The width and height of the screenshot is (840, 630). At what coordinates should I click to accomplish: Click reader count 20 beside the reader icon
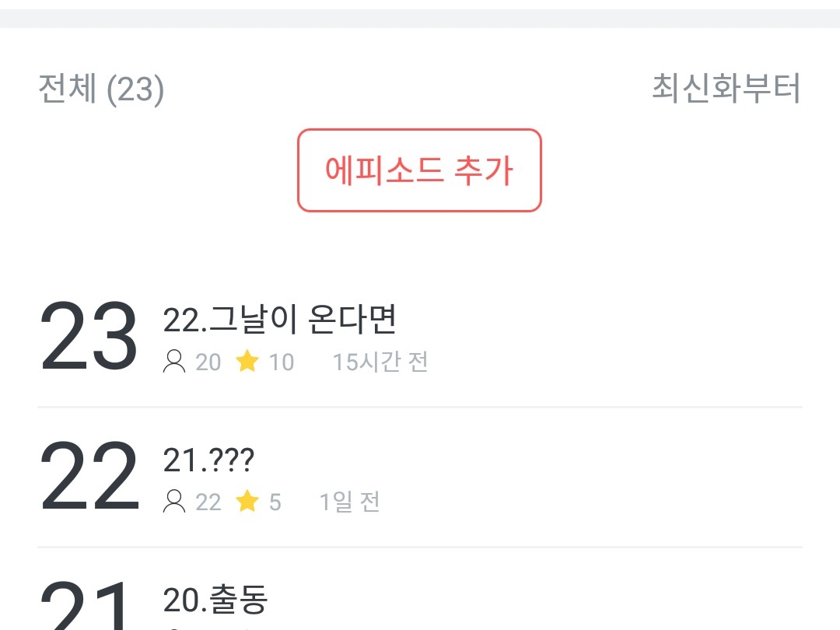[208, 362]
